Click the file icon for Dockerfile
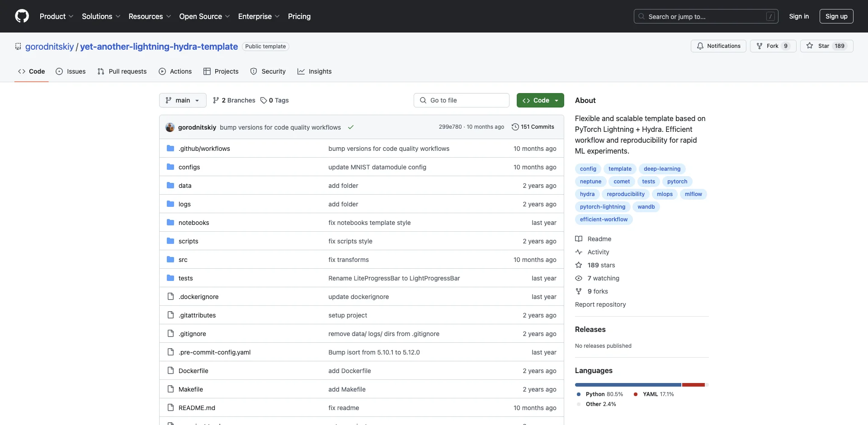Screen dimensions: 868x425 click(170, 371)
